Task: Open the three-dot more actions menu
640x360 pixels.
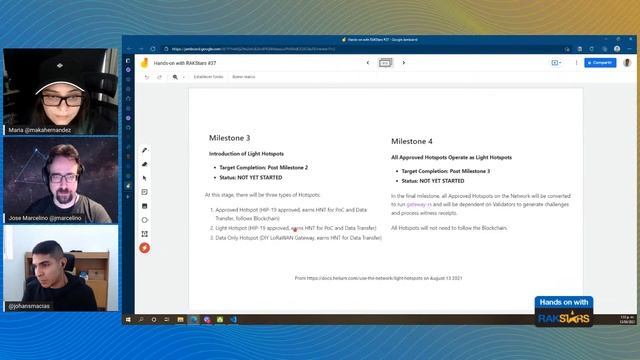Action: coord(576,63)
